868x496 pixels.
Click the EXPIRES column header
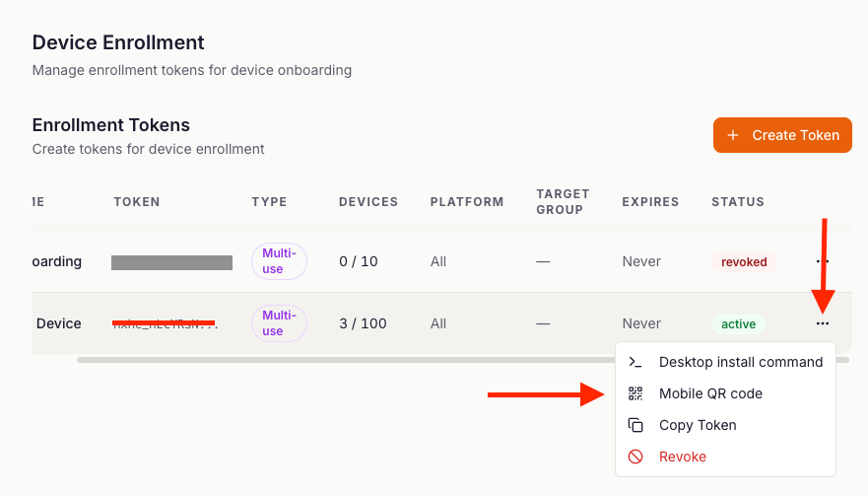[x=650, y=202]
